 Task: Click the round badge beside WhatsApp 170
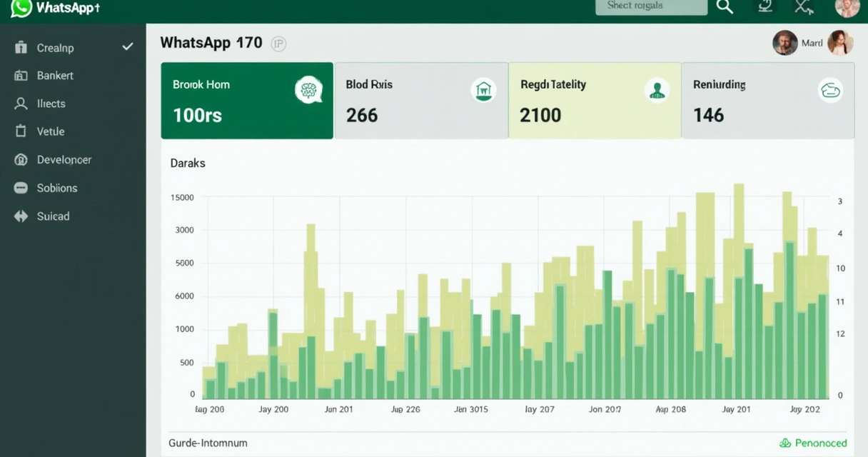pos(278,44)
